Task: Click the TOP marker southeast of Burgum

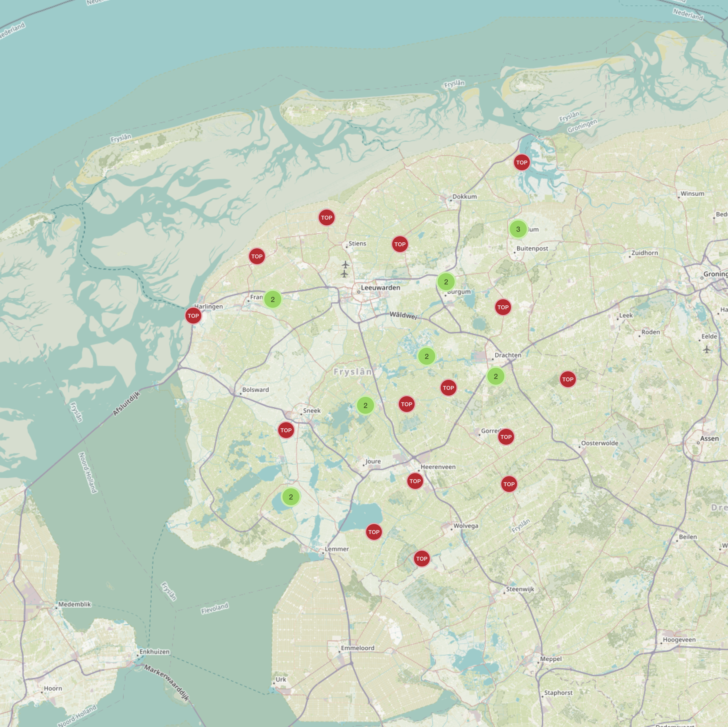Action: click(503, 307)
